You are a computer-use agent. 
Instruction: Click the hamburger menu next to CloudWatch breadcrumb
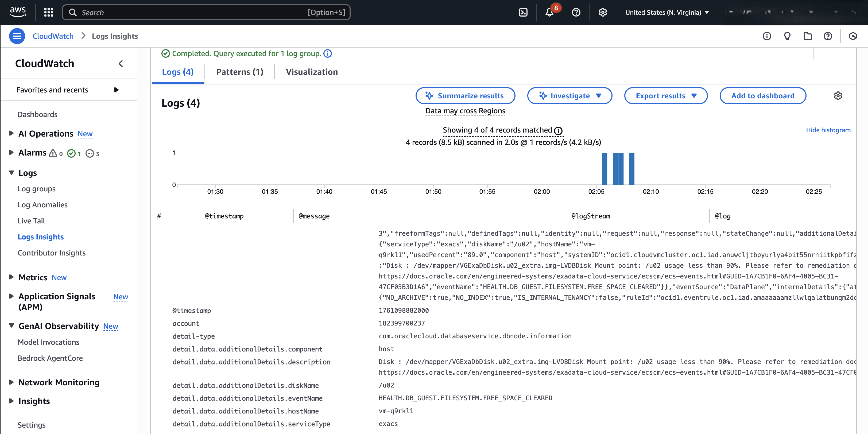pos(17,36)
